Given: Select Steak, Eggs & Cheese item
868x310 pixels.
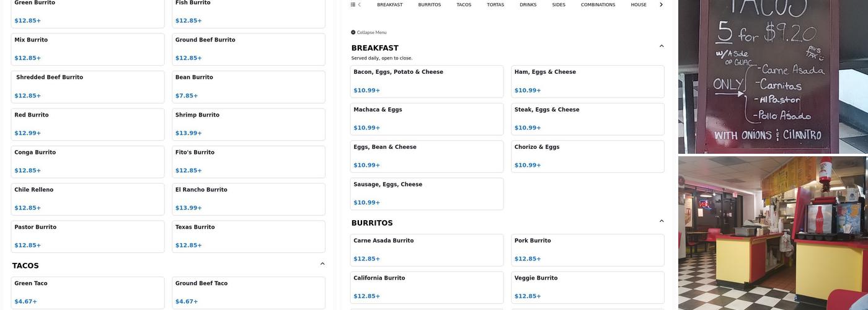Looking at the screenshot, I should 588,119.
